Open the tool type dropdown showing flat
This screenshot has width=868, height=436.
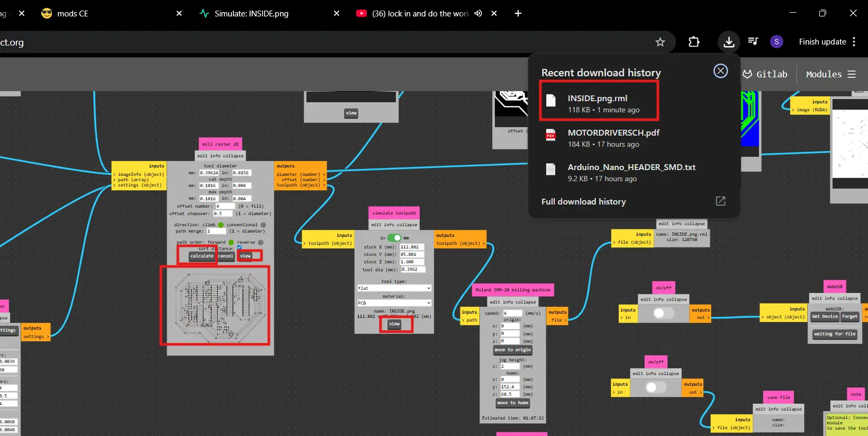394,288
